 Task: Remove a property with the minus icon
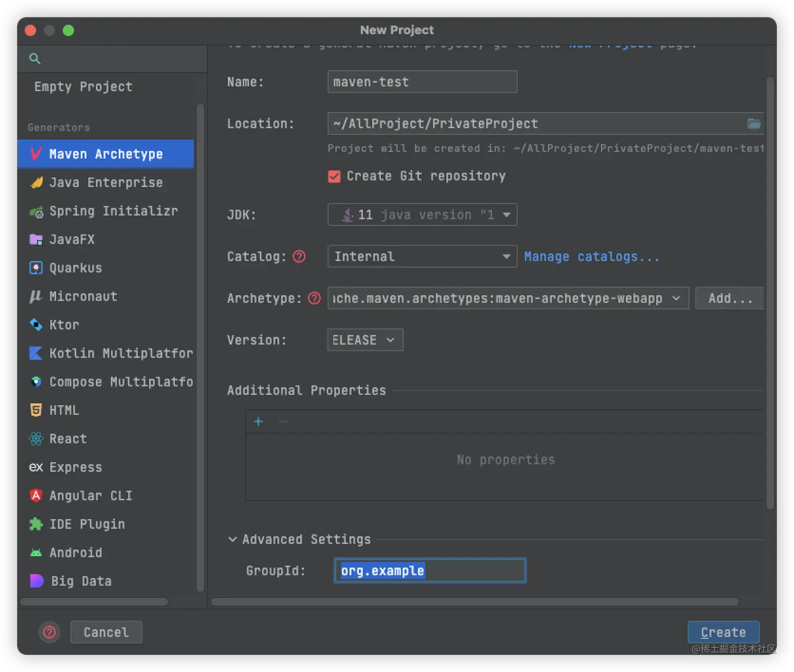(283, 422)
